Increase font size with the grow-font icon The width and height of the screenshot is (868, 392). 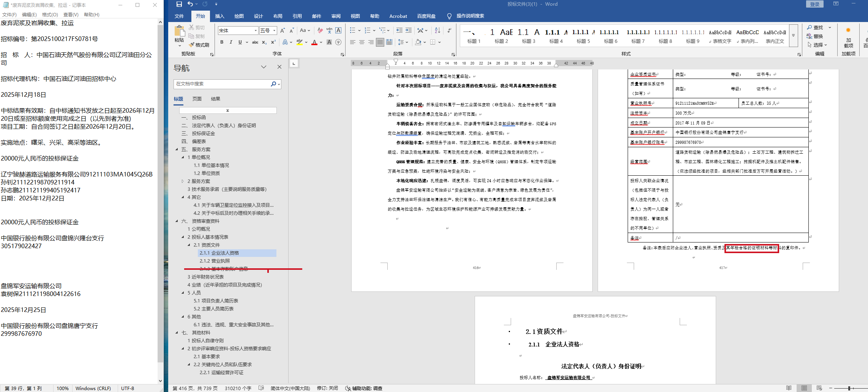[x=282, y=30]
